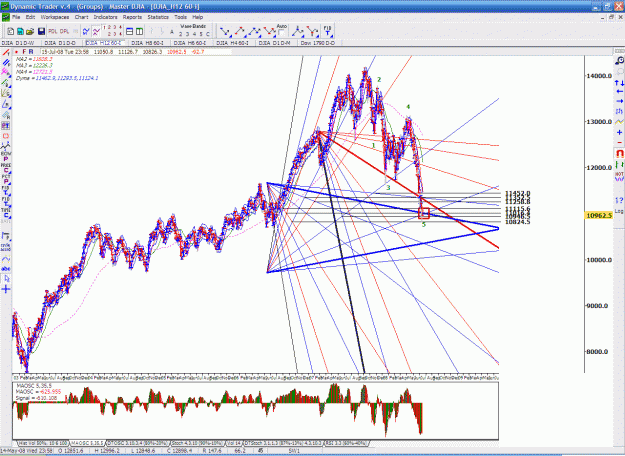Screen dimensions: 625x456
Task: Switch to the DJIA H6 60-I chart tab
Action: [x=190, y=43]
